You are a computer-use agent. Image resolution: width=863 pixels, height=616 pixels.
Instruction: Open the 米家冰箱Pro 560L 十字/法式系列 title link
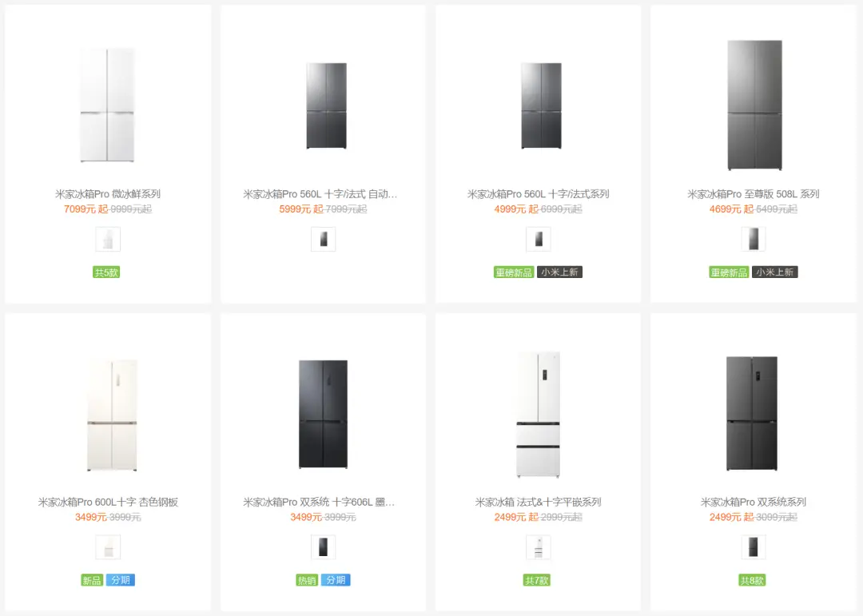539,194
